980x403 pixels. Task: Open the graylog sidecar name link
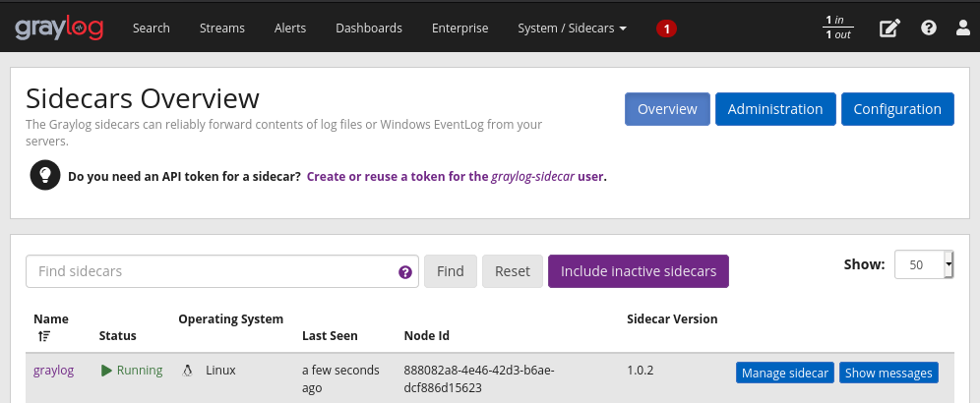(54, 371)
